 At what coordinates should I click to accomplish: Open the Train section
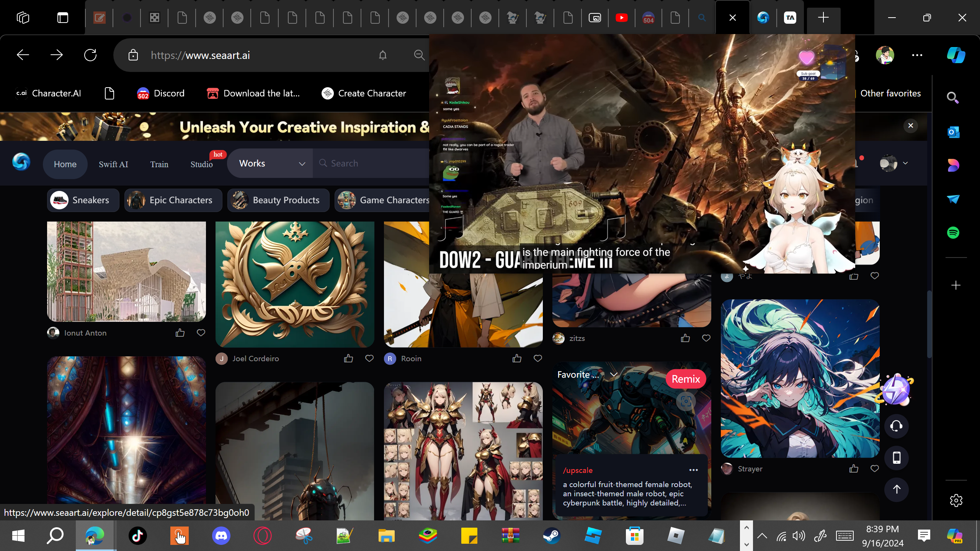point(159,164)
